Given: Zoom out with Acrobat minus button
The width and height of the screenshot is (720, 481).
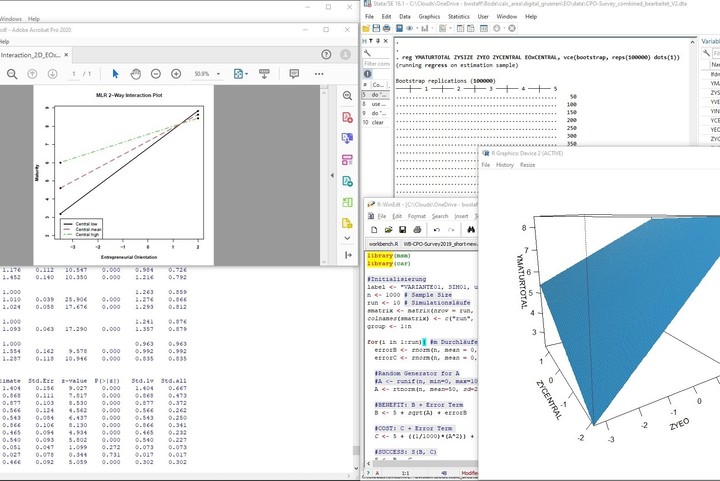Looking at the screenshot, I should point(156,74).
